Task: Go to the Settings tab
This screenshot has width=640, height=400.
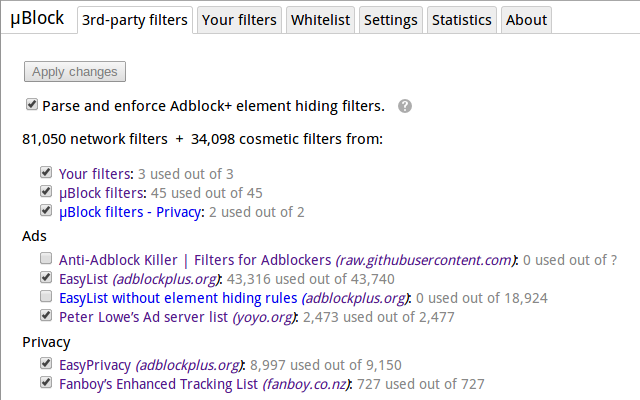Action: (391, 19)
